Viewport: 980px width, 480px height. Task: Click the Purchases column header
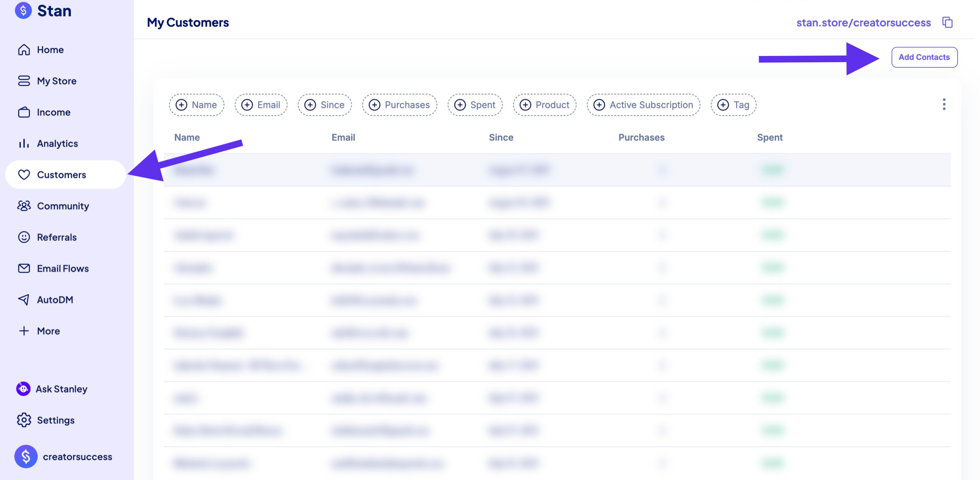pos(641,137)
